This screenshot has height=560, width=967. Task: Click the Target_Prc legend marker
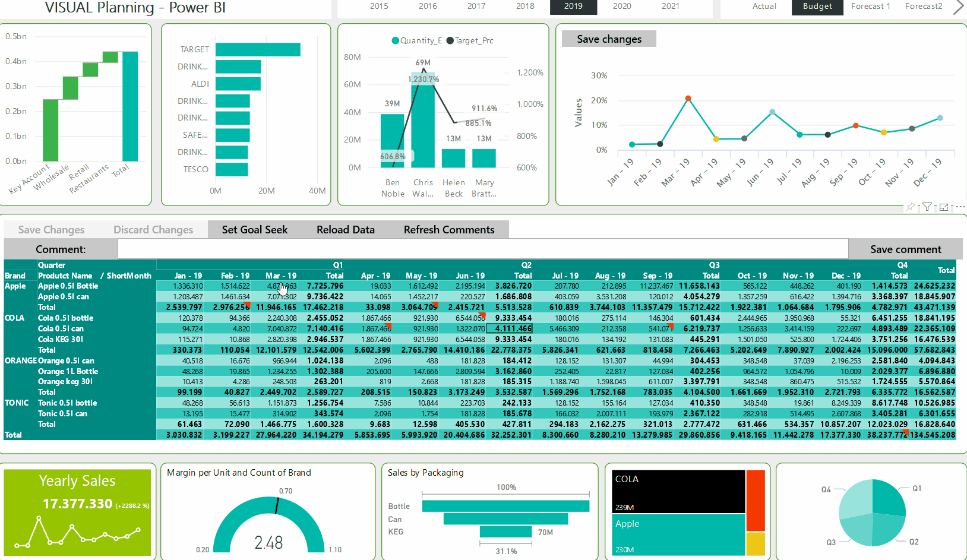click(x=450, y=41)
